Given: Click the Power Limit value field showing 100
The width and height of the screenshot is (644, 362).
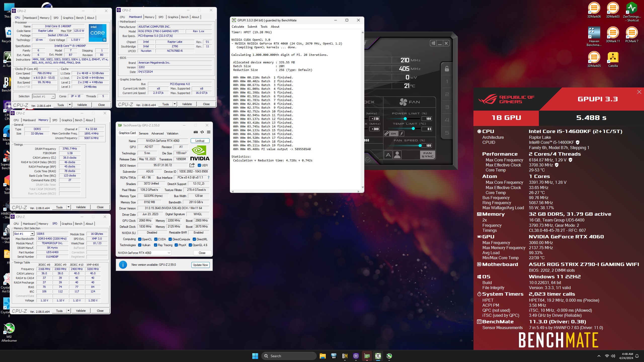Looking at the screenshot, I should (x=427, y=119).
